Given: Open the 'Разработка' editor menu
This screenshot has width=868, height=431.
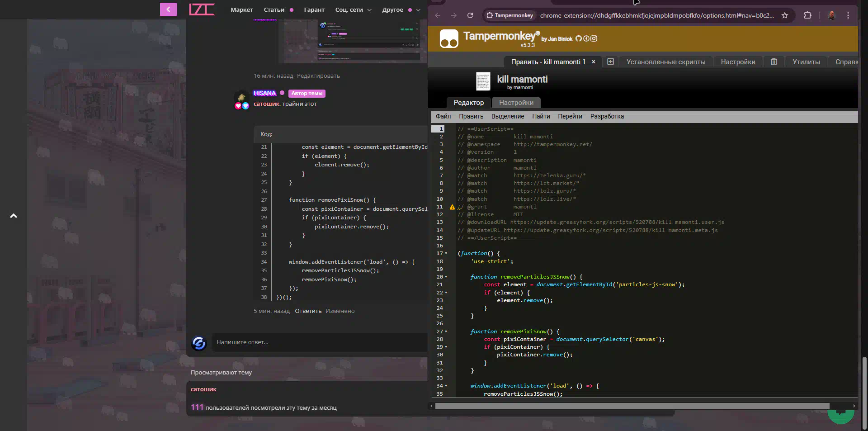Looking at the screenshot, I should 607,116.
